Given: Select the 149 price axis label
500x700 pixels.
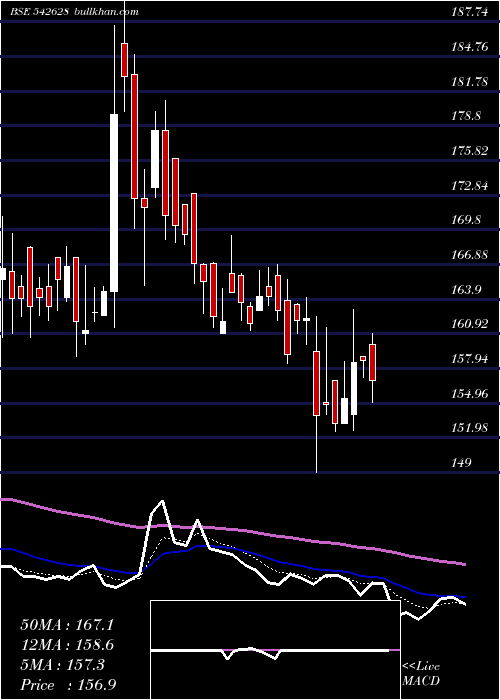Looking at the screenshot, I should click(x=461, y=463).
